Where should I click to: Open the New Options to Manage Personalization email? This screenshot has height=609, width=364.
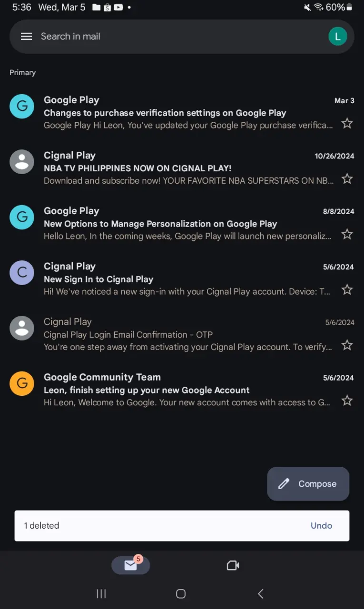tap(182, 224)
